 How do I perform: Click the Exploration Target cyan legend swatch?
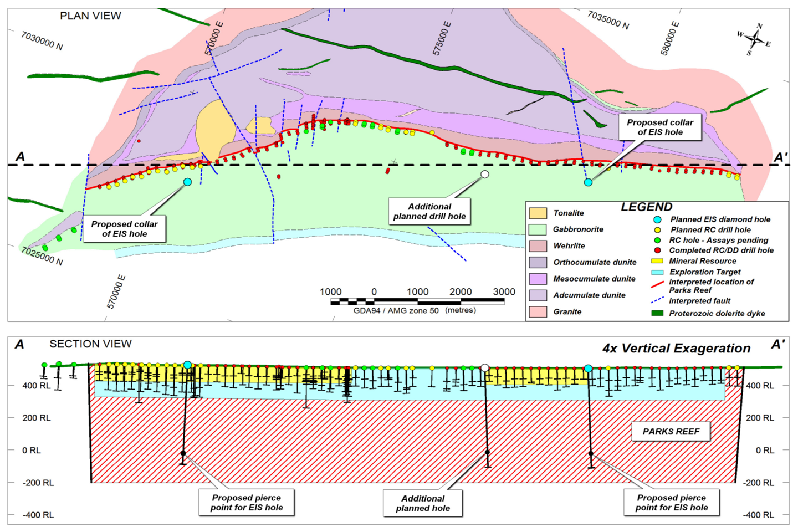657,272
